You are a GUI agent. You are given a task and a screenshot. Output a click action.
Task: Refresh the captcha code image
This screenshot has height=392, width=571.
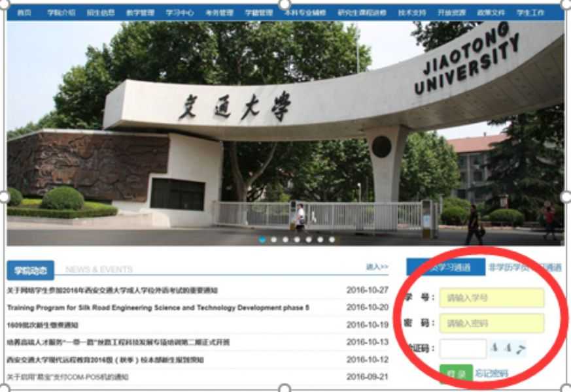tap(508, 348)
